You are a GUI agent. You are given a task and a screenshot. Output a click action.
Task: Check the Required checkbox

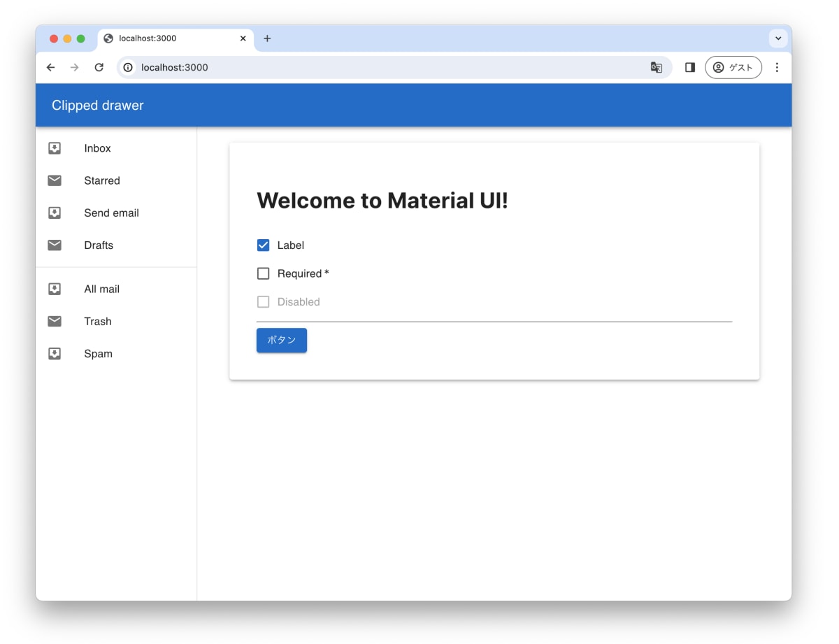263,273
